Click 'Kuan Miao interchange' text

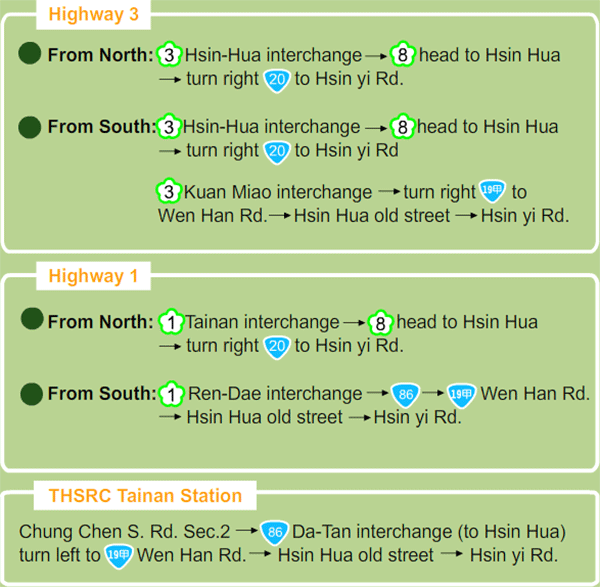(x=278, y=192)
